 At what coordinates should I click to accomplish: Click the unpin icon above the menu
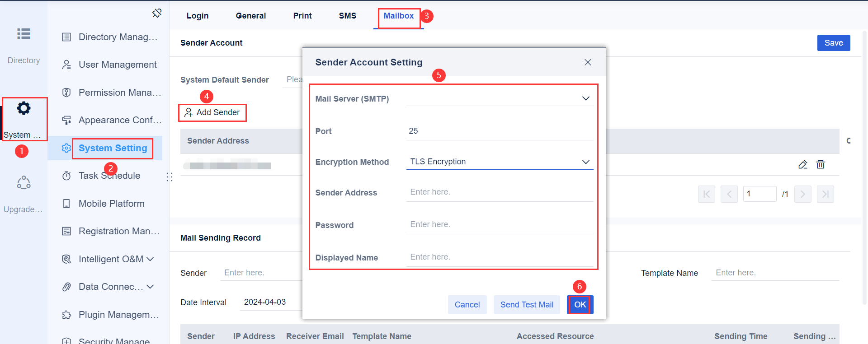157,13
